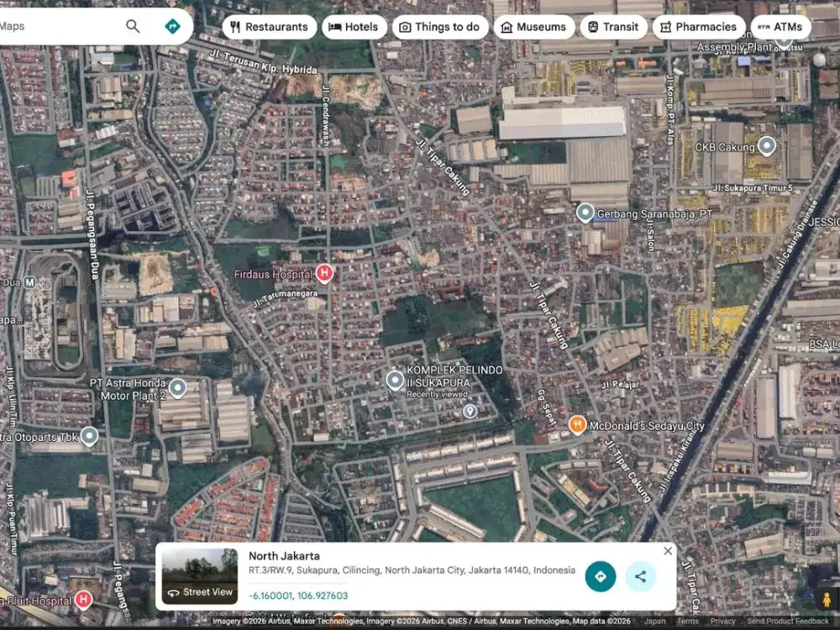The height and width of the screenshot is (630, 840).
Task: Enable the Transit category filter
Action: [x=614, y=26]
